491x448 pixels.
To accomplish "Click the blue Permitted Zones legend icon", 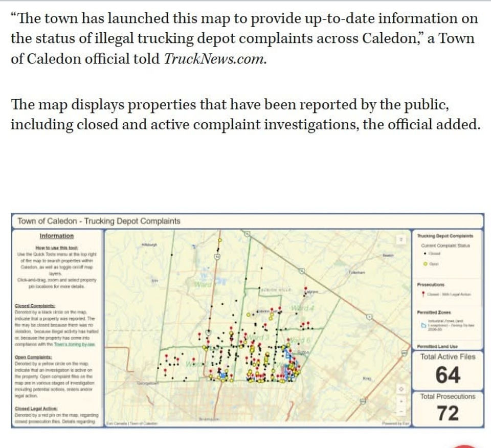I will point(423,325).
